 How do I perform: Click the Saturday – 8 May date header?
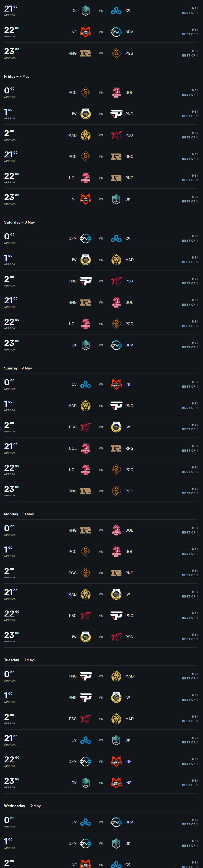(x=20, y=222)
